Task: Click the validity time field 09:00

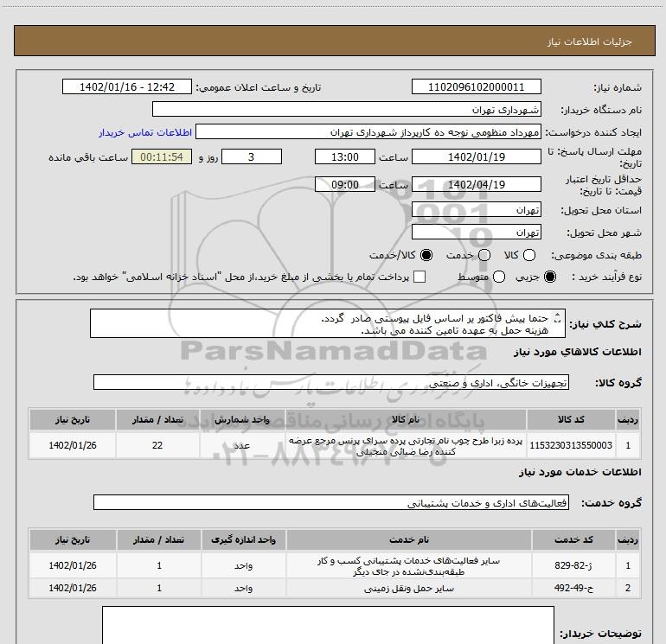Action: tap(345, 185)
